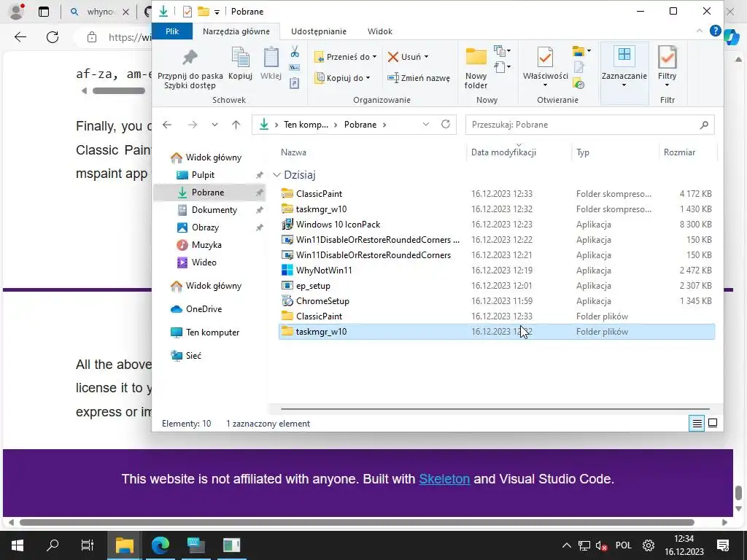Open the easy access dropdown icon

click(502, 67)
